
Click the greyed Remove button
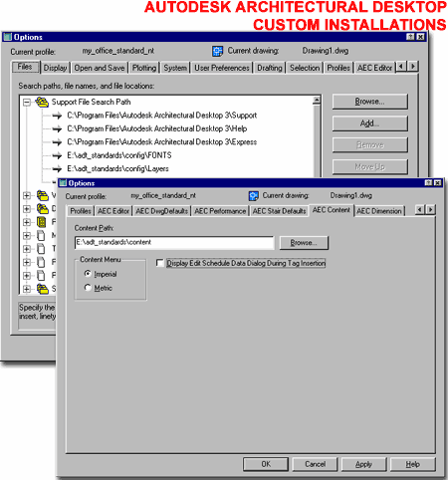[369, 145]
